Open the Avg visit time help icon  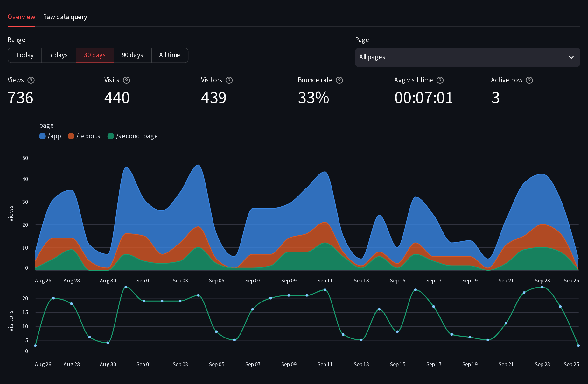(440, 80)
